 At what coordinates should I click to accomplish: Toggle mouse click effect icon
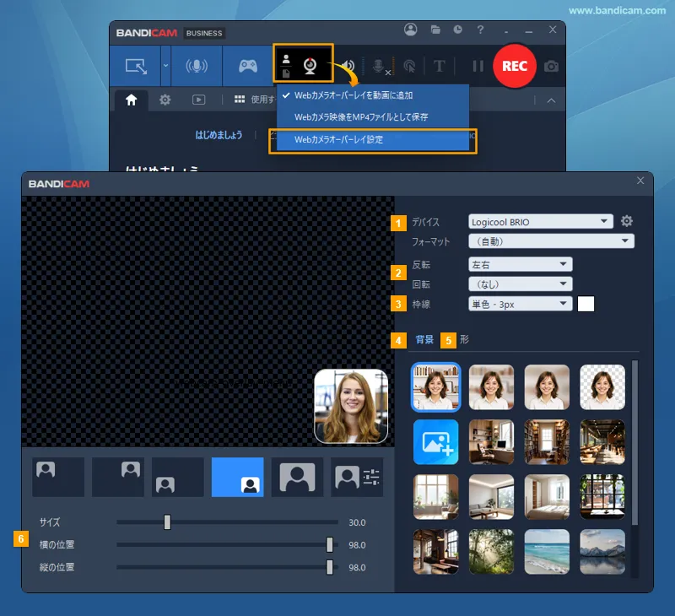tap(409, 67)
